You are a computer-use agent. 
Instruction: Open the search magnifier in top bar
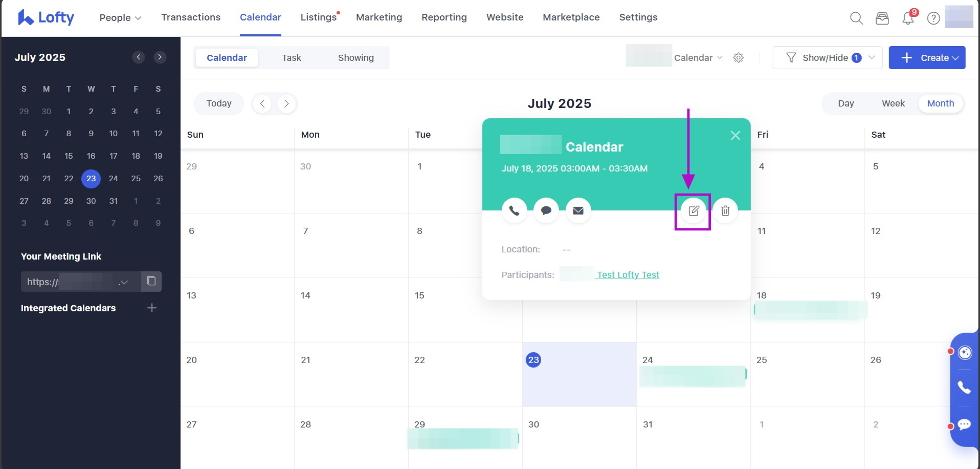856,18
